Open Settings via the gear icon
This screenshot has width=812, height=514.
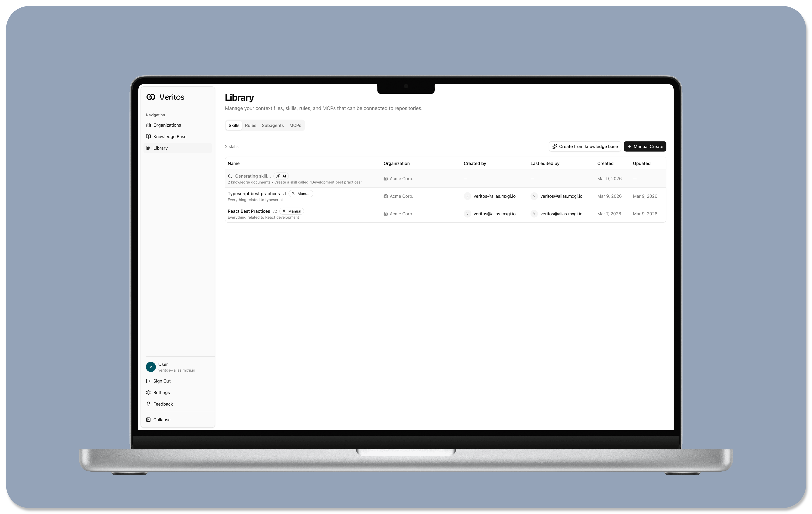[x=148, y=393]
